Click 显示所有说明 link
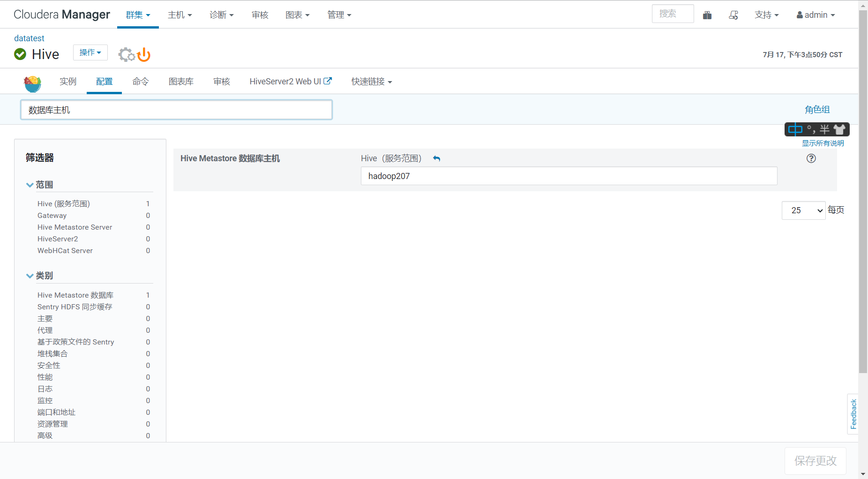 click(x=823, y=143)
